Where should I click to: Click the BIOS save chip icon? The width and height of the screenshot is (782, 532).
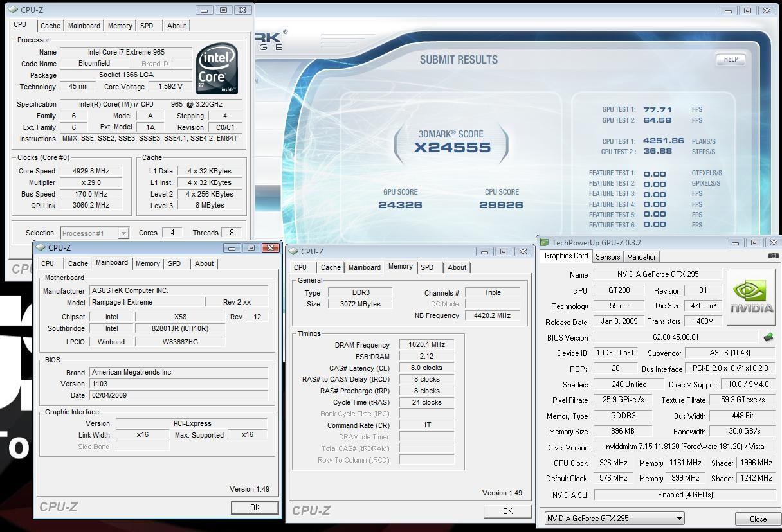[768, 337]
